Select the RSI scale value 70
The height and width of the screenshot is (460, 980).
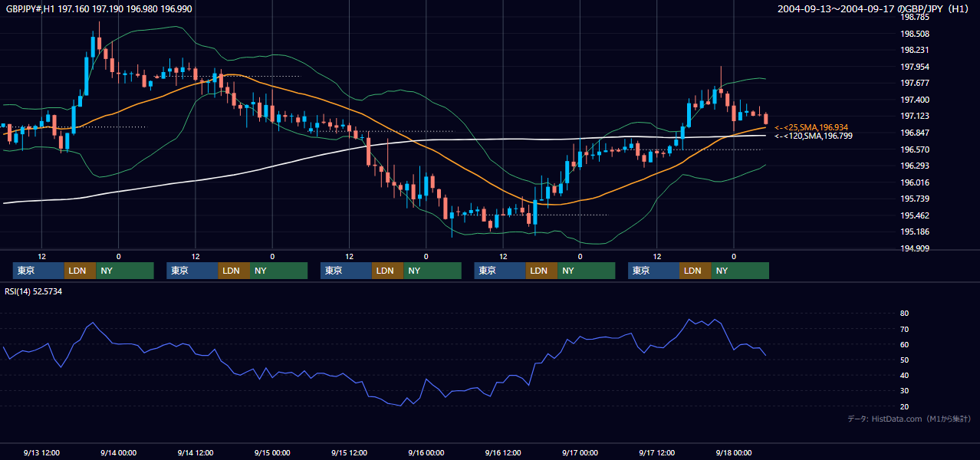click(905, 329)
